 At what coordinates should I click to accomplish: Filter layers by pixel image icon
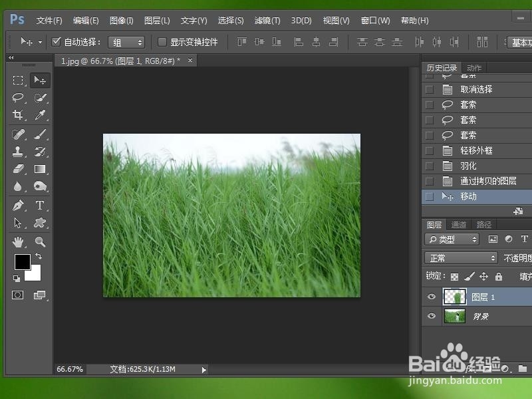pos(493,239)
